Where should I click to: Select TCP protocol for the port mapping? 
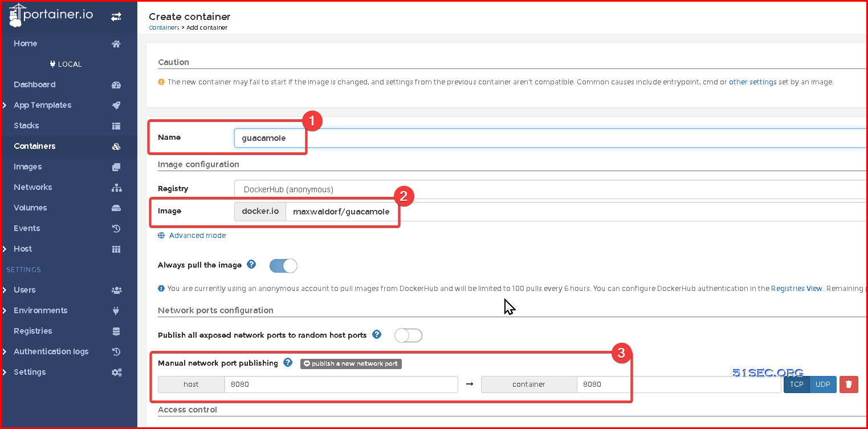click(x=796, y=385)
